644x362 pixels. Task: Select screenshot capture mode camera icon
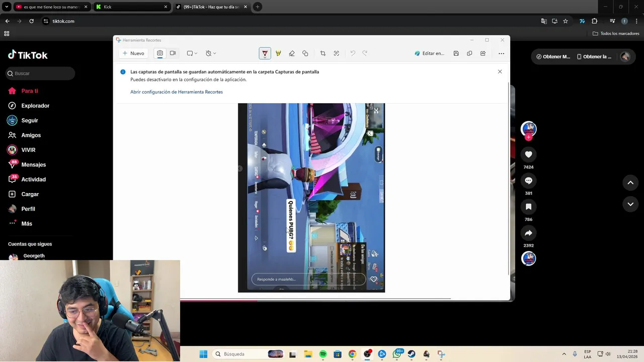tap(160, 53)
